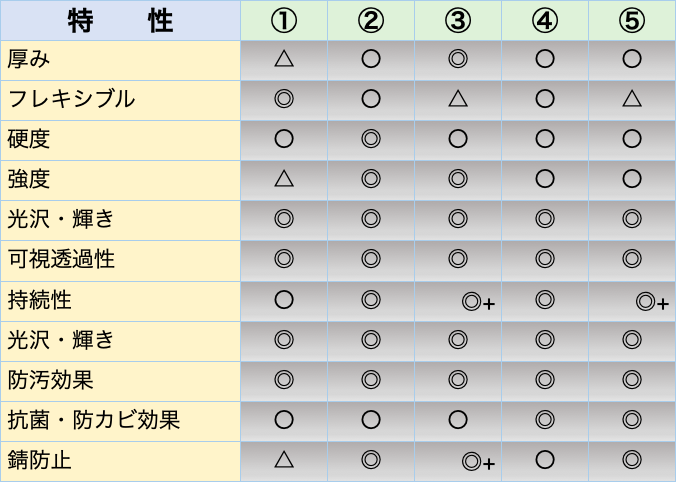Click the triangle in the 強度 row

pos(283,179)
